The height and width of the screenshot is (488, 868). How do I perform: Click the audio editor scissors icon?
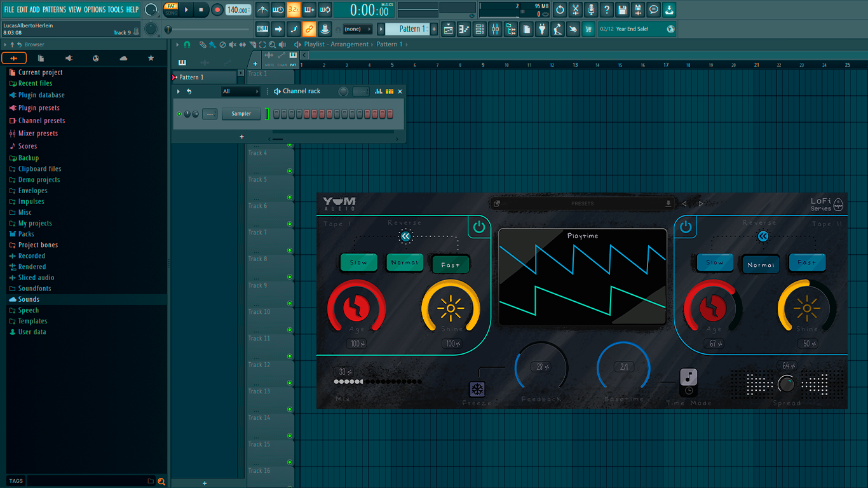tap(575, 10)
